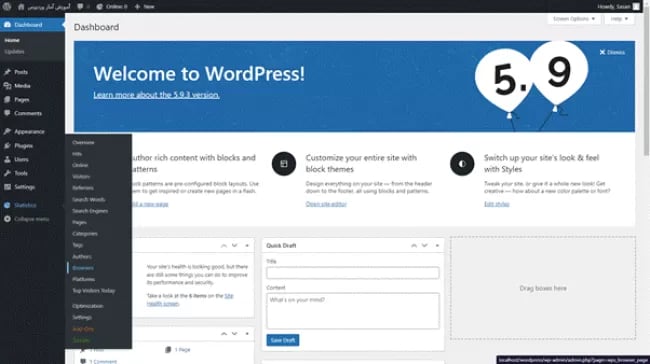Expand the Help dropdown
650x364 pixels.
point(619,19)
